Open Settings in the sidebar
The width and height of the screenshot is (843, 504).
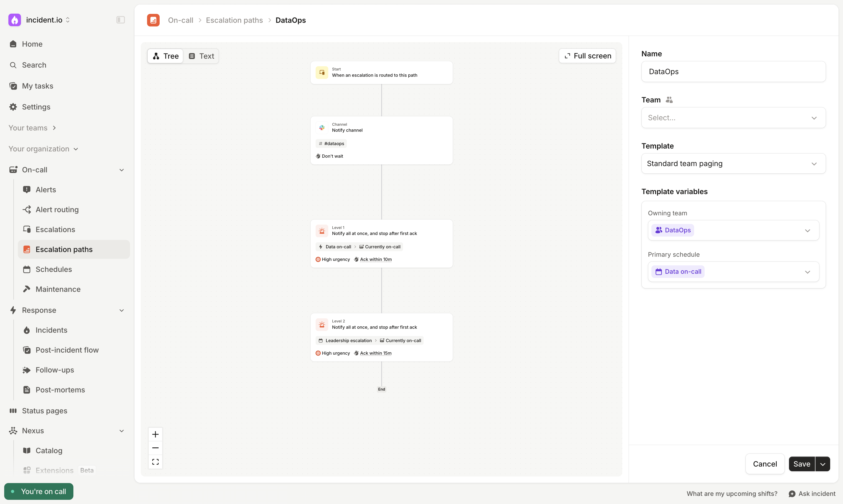36,107
